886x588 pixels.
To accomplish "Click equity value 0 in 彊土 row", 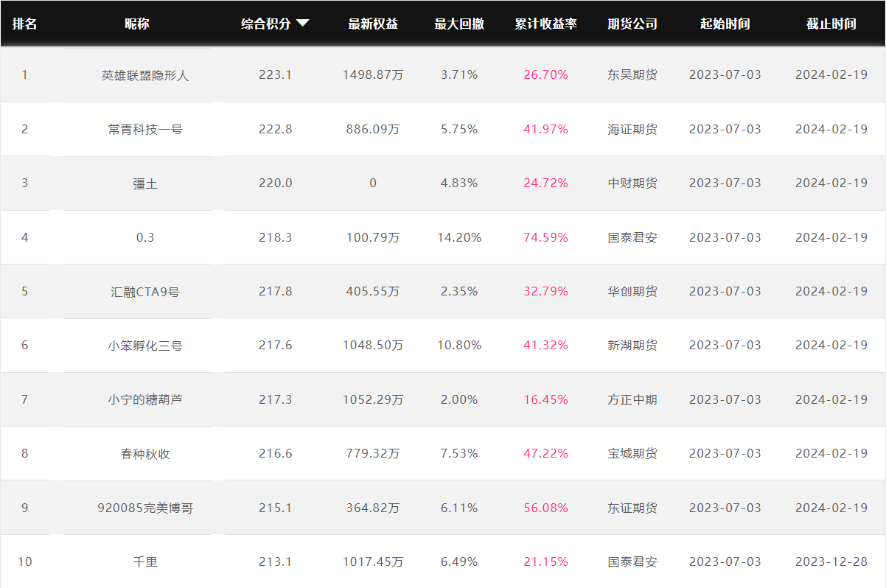I will (x=373, y=183).
